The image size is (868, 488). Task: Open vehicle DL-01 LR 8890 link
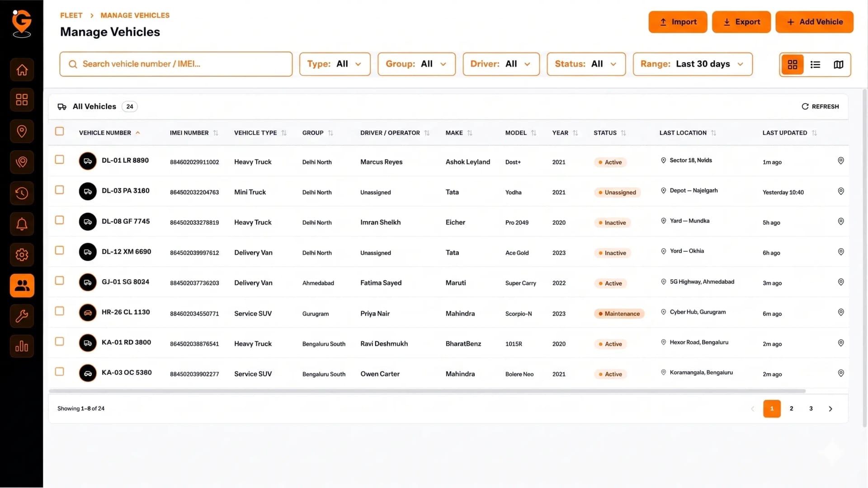[x=125, y=160]
